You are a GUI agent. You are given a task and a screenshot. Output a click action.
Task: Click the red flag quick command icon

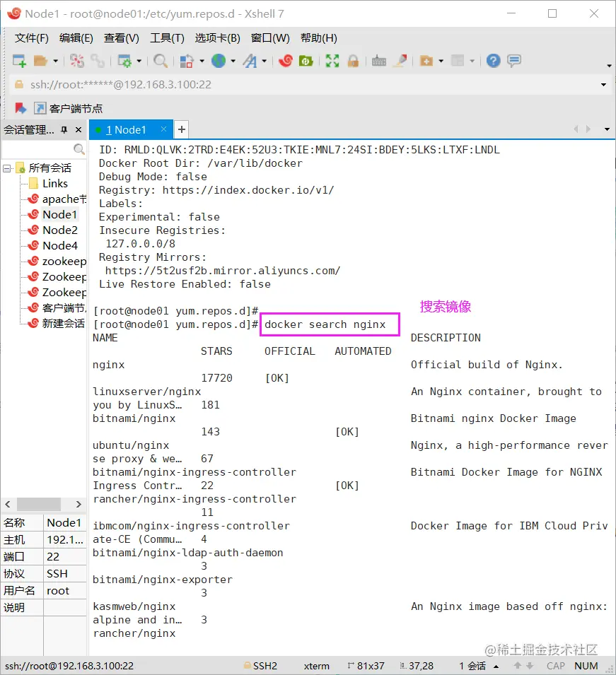[x=21, y=108]
